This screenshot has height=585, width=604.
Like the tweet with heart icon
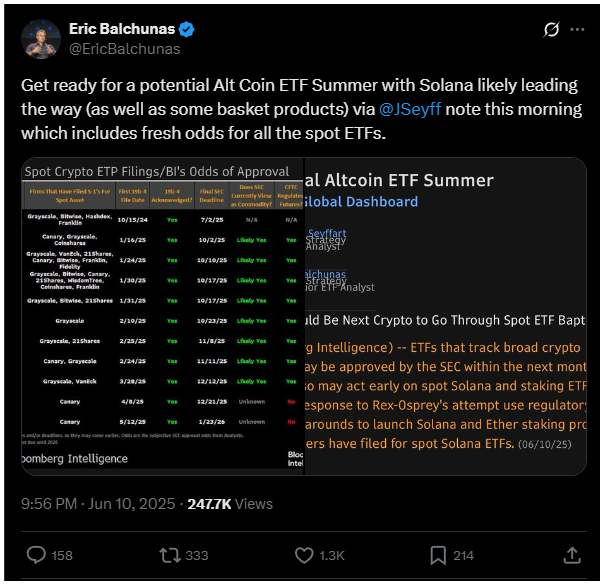304,555
